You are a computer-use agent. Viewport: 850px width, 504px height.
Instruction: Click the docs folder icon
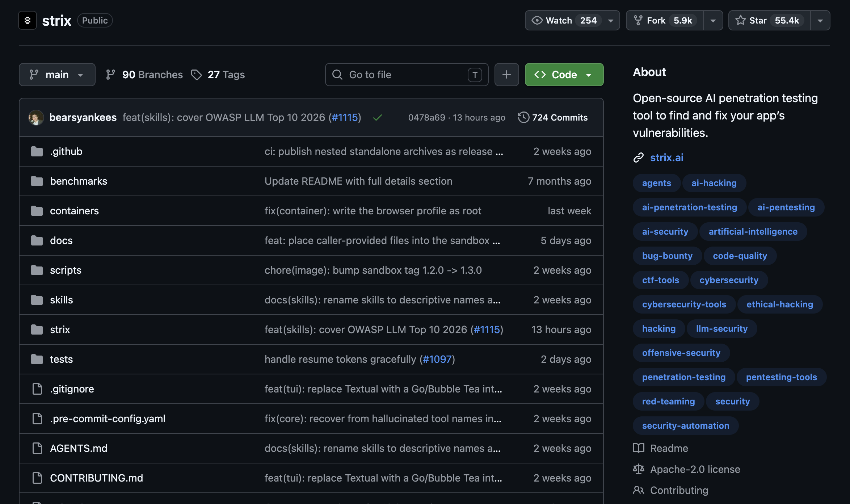coord(37,240)
